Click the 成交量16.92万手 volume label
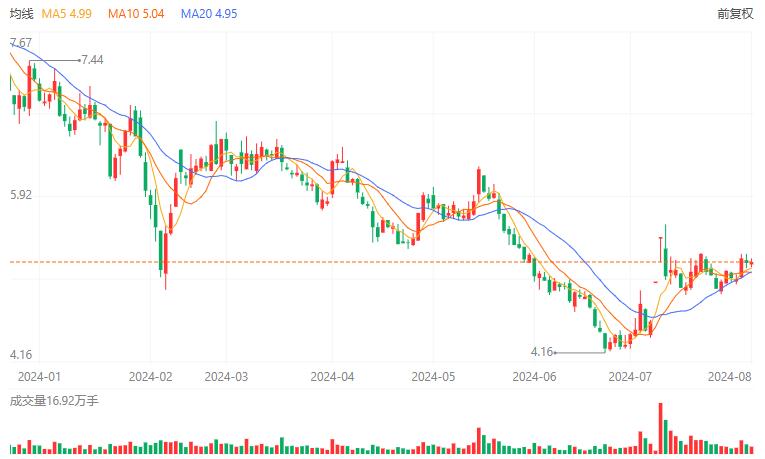Viewport: 765px width, 459px height. click(54, 400)
